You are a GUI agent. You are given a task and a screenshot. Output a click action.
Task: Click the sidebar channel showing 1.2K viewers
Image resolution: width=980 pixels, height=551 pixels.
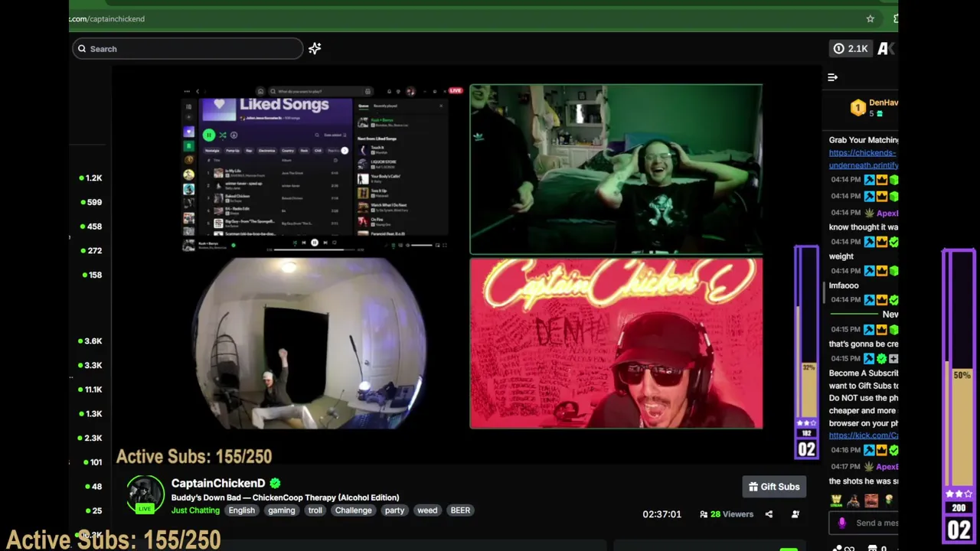click(91, 178)
